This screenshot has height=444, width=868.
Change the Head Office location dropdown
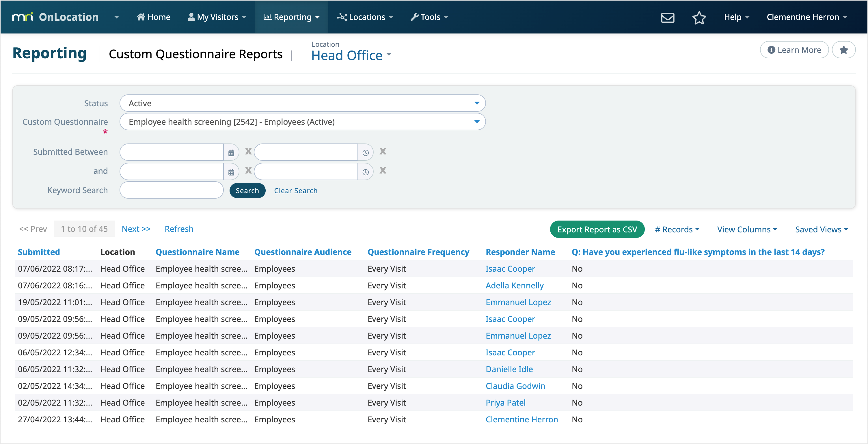(x=351, y=55)
